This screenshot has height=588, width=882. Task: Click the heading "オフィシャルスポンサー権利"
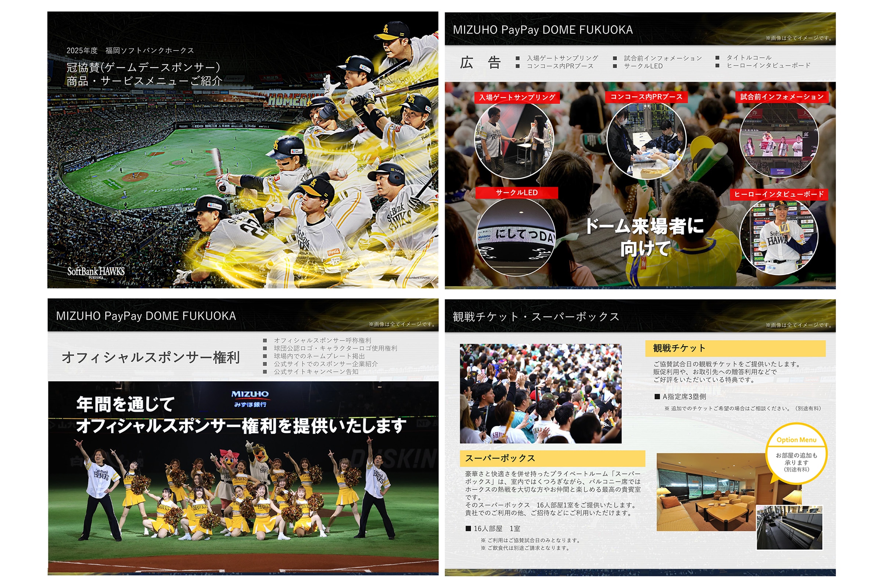coord(150,357)
